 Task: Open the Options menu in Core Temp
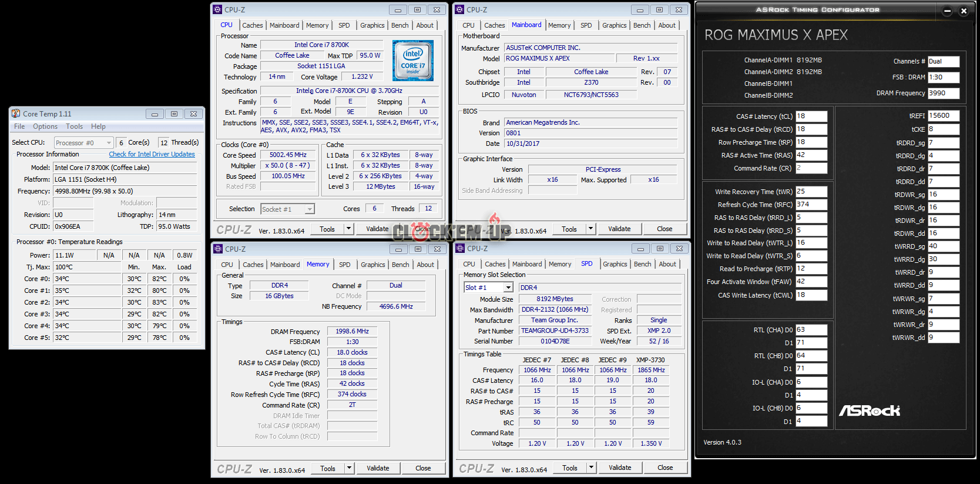tap(45, 126)
